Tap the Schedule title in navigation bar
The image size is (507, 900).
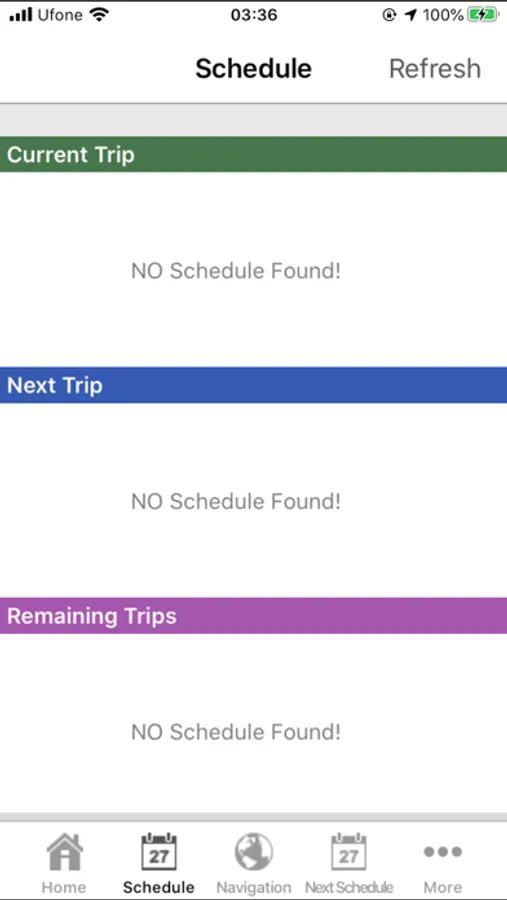click(x=253, y=68)
